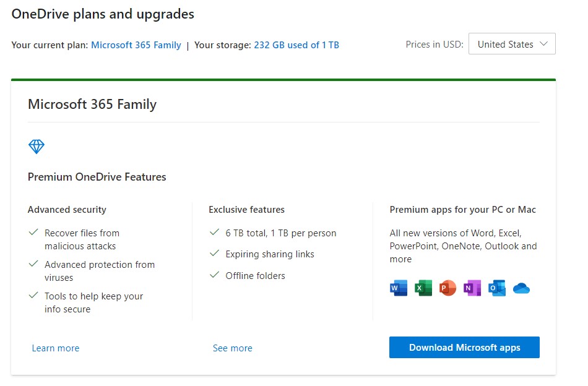Open the Microsoft 365 Family plan link
The image size is (588, 386).
[x=136, y=45]
